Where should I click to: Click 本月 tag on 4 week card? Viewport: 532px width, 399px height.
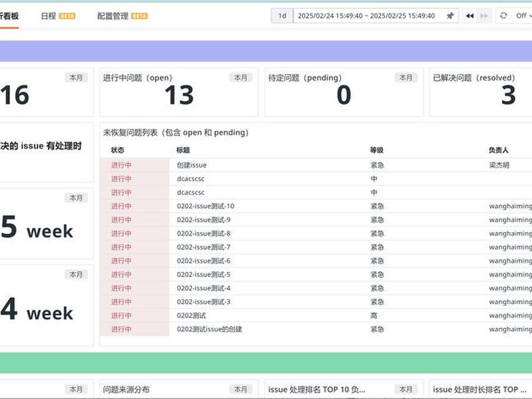(x=76, y=275)
